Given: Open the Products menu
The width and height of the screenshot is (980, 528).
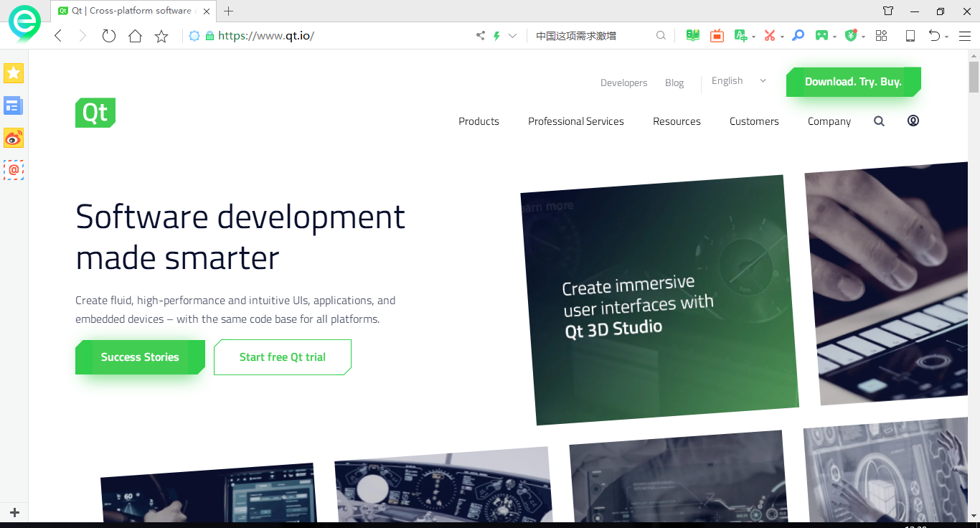Looking at the screenshot, I should [479, 121].
